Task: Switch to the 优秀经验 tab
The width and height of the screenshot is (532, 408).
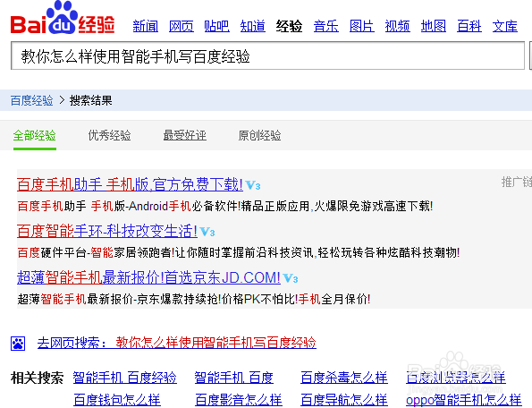Action: [110, 136]
